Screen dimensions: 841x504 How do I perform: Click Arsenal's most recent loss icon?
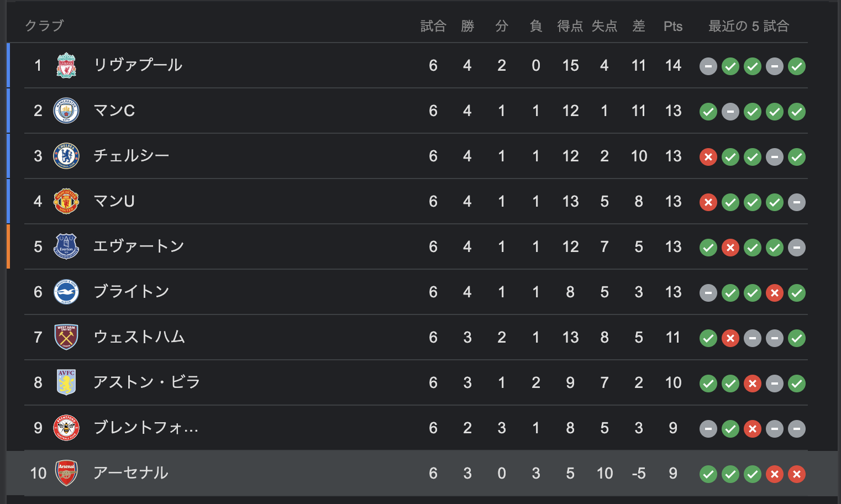pyautogui.click(x=797, y=474)
